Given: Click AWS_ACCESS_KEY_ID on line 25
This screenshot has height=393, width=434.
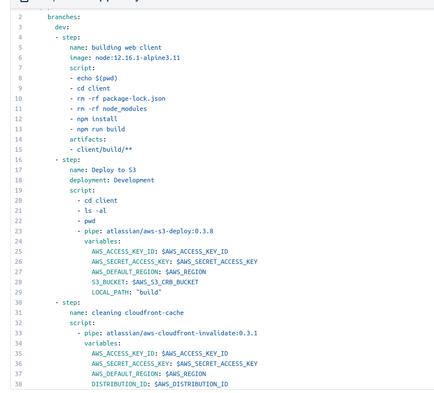Looking at the screenshot, I should tap(123, 252).
